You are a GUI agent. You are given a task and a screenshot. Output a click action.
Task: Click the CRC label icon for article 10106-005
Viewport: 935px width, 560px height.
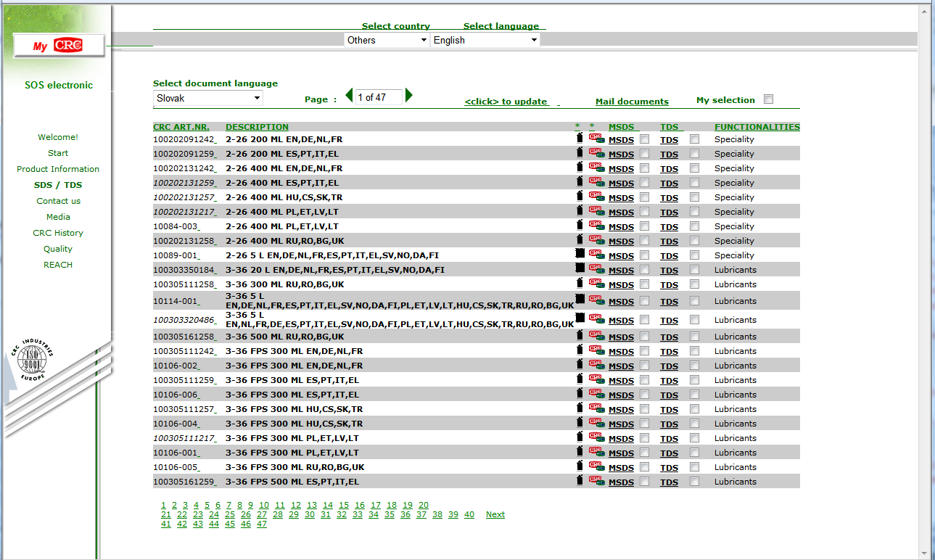tap(596, 466)
